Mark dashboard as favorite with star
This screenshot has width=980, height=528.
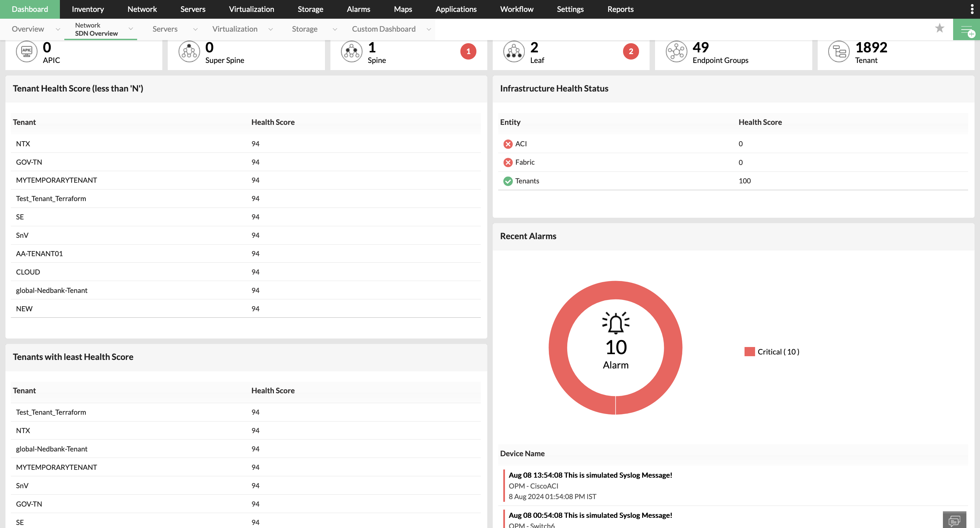pos(940,28)
